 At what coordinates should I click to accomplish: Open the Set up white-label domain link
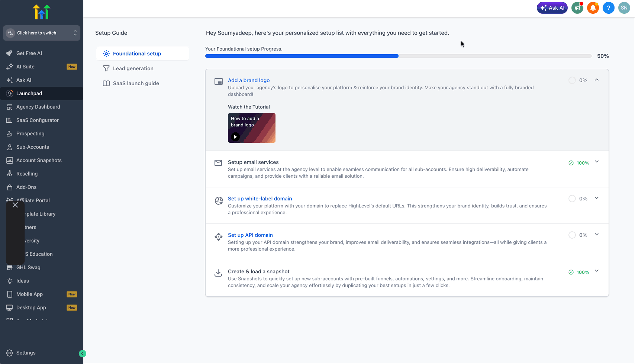[x=260, y=199]
